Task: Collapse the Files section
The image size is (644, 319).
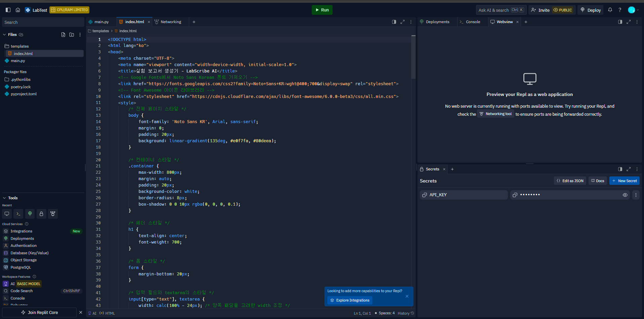Action: 5,35
